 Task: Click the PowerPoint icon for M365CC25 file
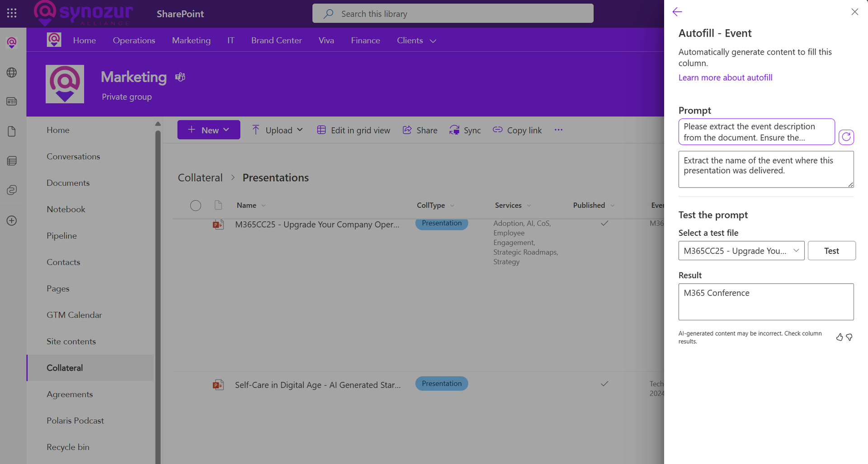[x=218, y=224]
